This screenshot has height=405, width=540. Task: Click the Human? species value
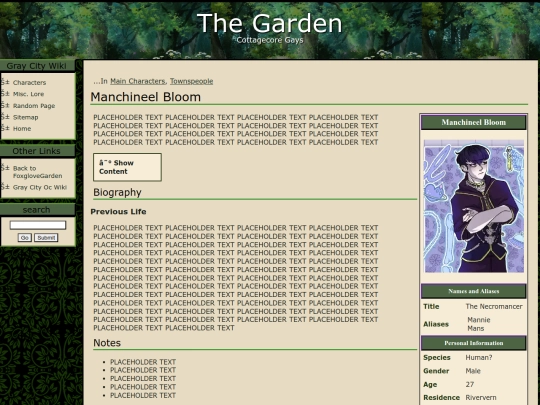[479, 357]
